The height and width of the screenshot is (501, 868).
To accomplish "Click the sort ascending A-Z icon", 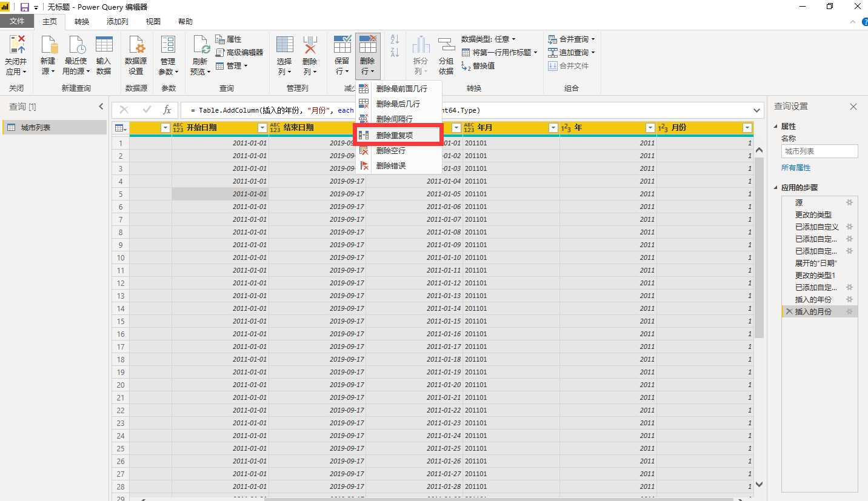I will [395, 40].
